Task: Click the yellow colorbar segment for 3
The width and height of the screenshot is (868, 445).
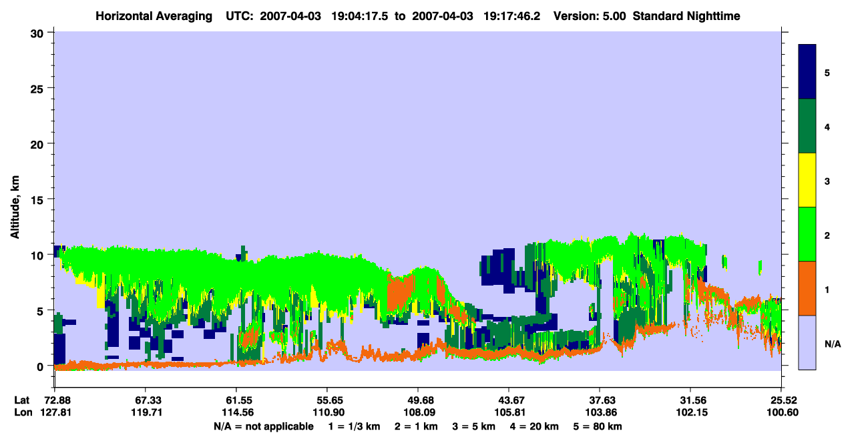Action: [807, 180]
